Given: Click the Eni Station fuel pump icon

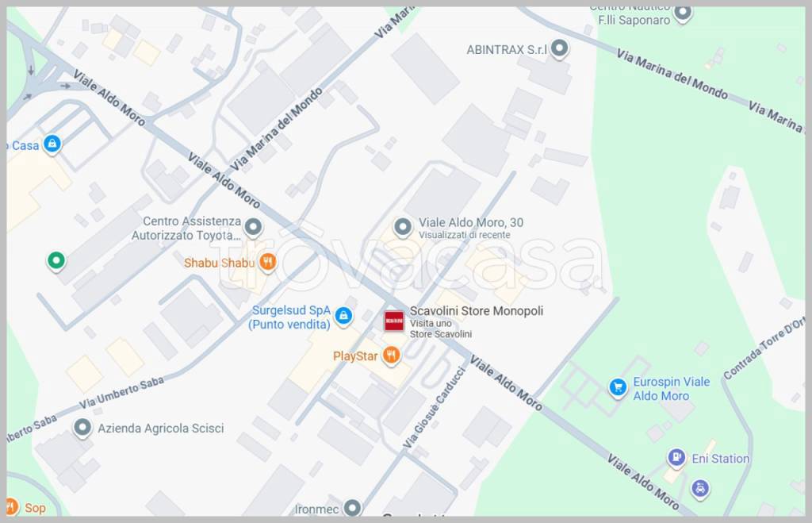Looking at the screenshot, I should pos(676,457).
